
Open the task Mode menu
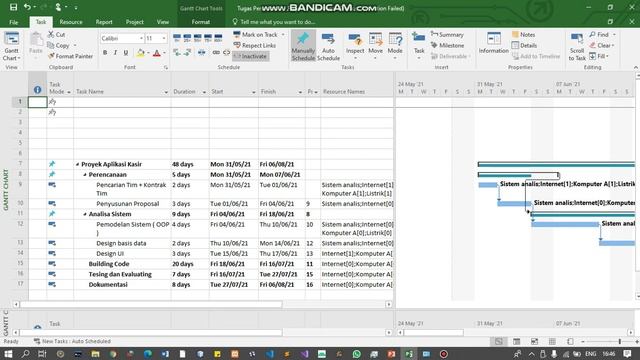point(395,45)
